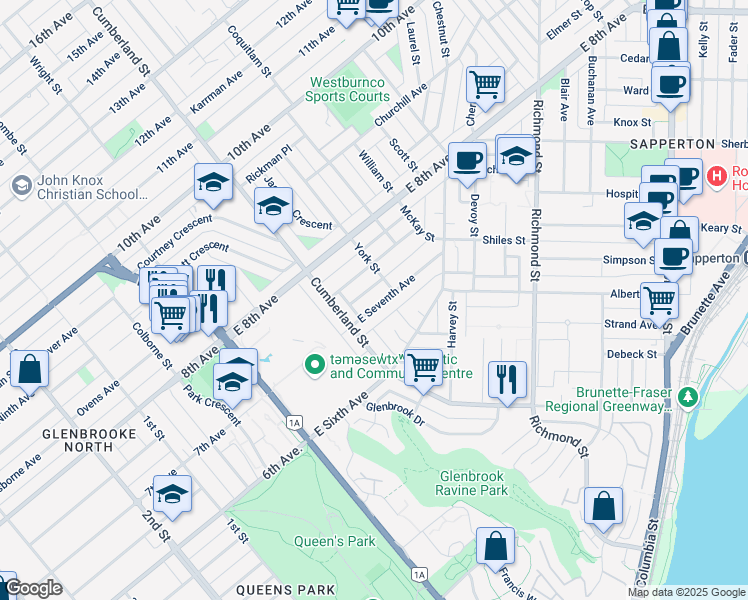Select the school marker left of Keary St
The width and height of the screenshot is (748, 600).
click(x=643, y=222)
